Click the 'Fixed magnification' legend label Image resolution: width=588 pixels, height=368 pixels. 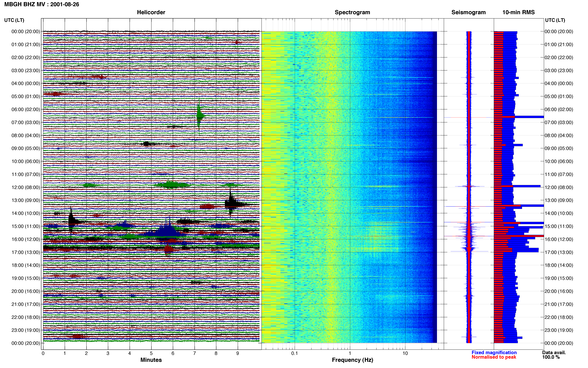coord(494,352)
